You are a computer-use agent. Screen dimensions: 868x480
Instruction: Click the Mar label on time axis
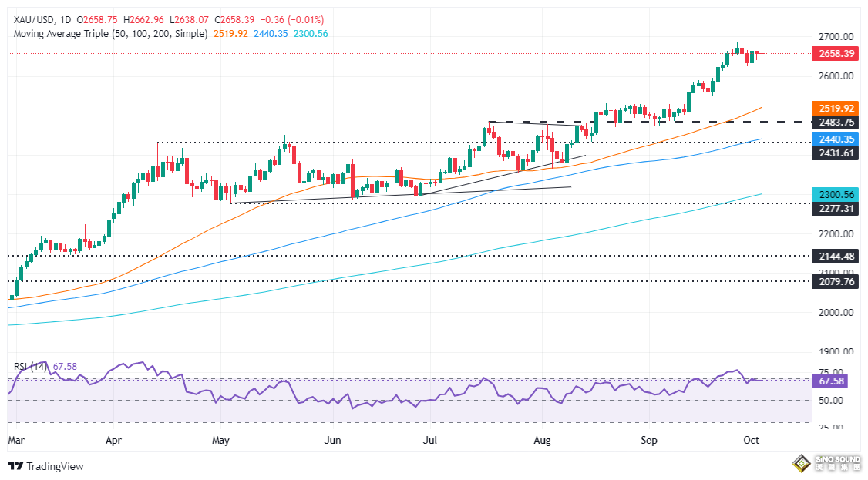coord(15,441)
